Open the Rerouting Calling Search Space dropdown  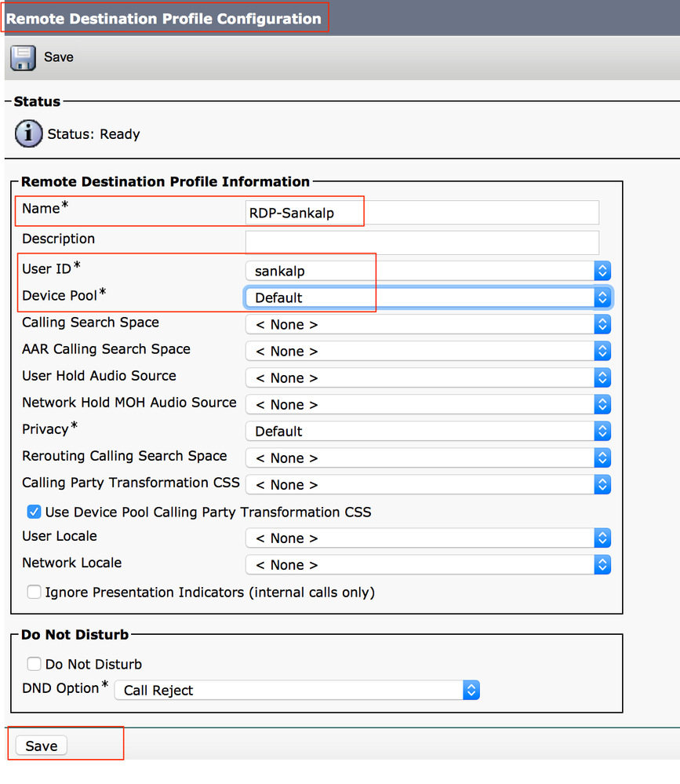427,458
